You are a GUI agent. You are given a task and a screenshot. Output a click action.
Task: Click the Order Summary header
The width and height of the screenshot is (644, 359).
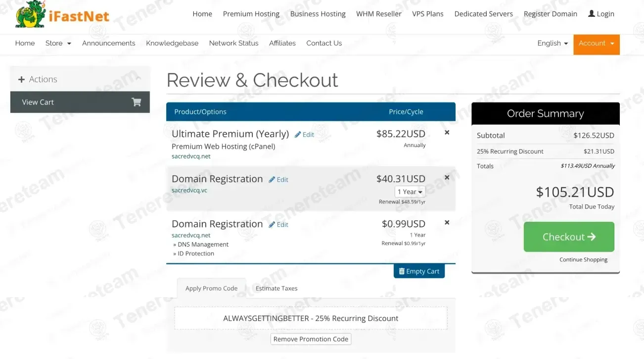(546, 113)
